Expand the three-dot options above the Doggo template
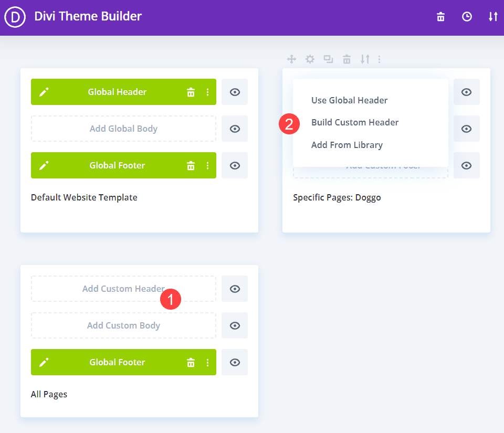This screenshot has width=504, height=433. click(379, 59)
